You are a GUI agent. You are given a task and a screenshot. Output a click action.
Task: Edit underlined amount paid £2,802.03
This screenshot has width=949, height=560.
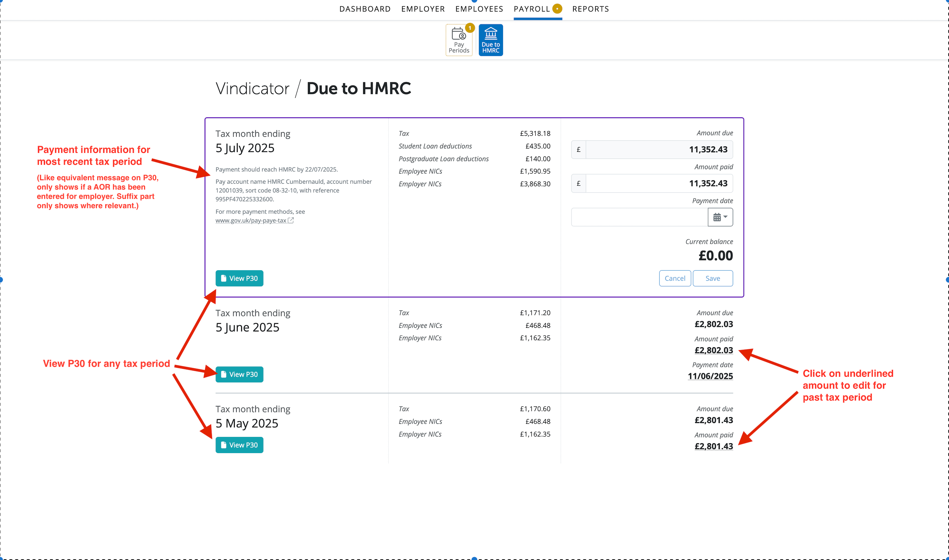[714, 350]
